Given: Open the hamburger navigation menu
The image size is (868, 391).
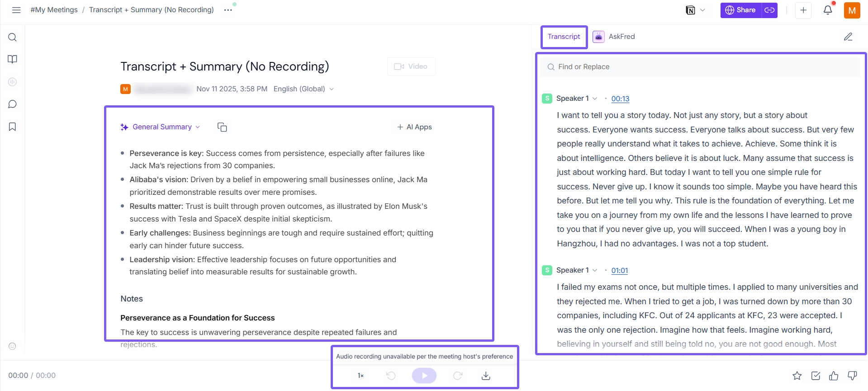Looking at the screenshot, I should [16, 10].
